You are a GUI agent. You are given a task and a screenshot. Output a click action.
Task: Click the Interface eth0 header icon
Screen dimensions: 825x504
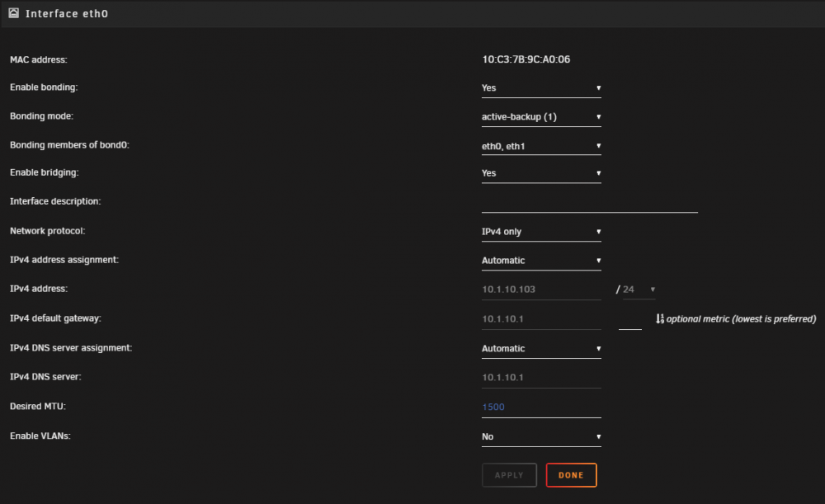click(x=14, y=13)
